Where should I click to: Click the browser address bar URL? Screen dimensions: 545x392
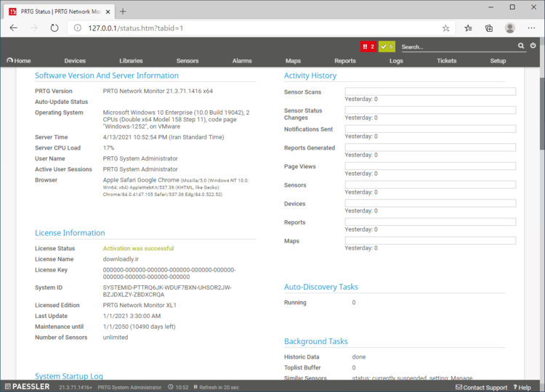pyautogui.click(x=136, y=28)
